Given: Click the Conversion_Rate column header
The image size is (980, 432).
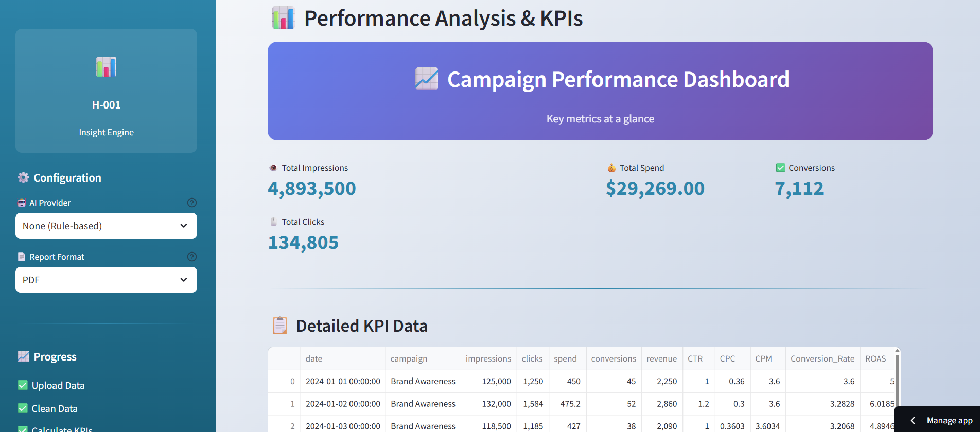Looking at the screenshot, I should (822, 358).
